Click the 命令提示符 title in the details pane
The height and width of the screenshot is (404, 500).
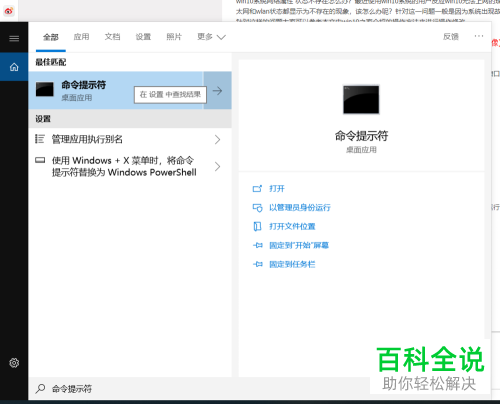point(361,136)
